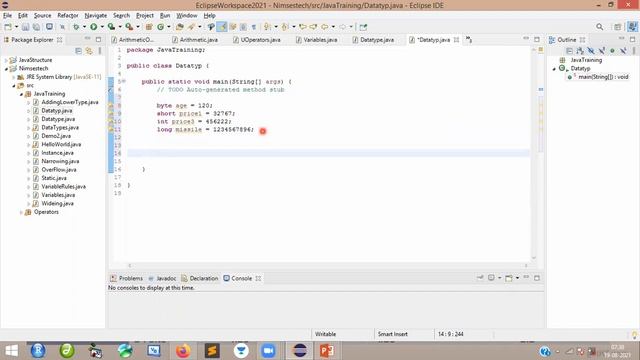
Task: Click the Open Perspective icon
Action: pyautogui.click(x=618, y=27)
